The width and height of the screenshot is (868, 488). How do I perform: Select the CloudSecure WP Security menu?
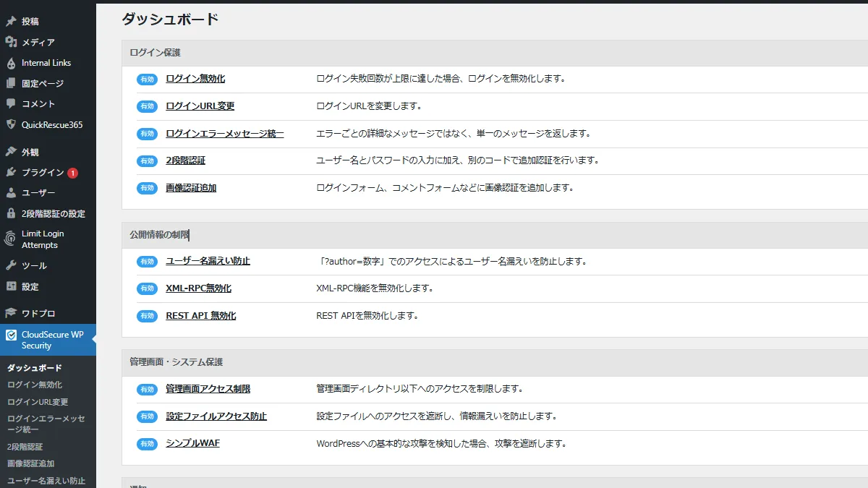[x=48, y=340]
